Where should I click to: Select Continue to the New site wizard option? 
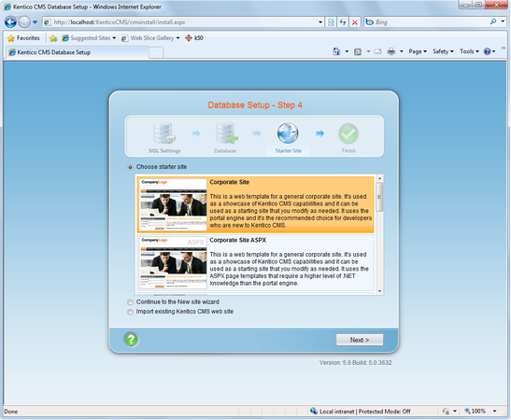[130, 302]
